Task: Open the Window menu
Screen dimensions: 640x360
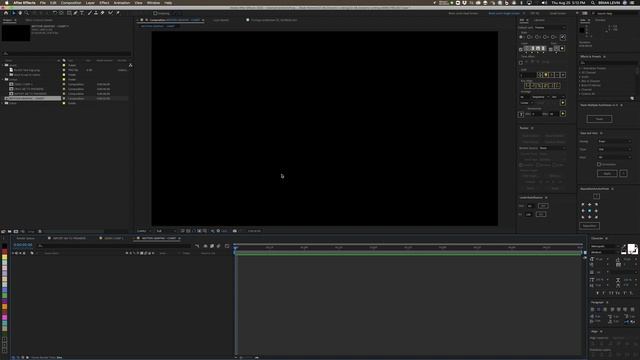Action: coord(153,3)
